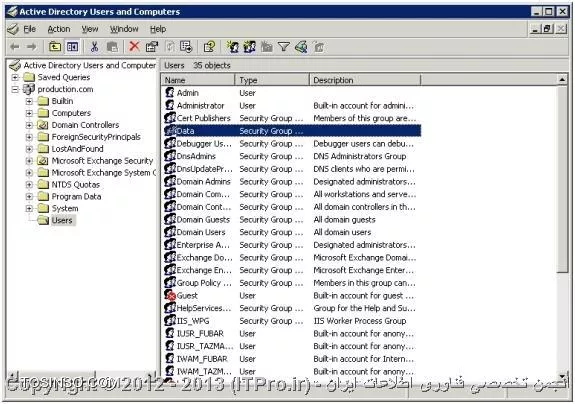The image size is (575, 404).
Task: Select Domain Controllers in the tree
Action: click(x=85, y=125)
